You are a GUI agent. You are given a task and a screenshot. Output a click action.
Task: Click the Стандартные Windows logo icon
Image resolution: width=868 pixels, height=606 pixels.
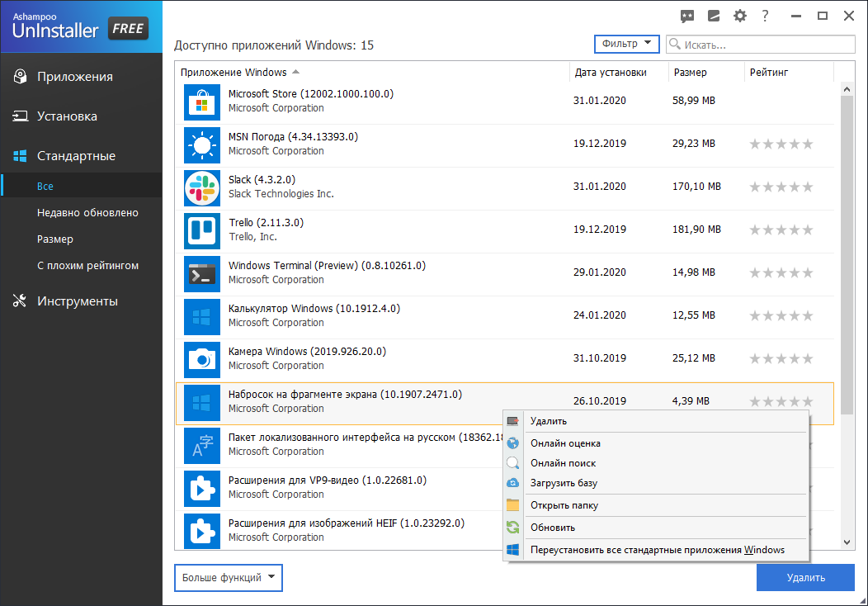[x=21, y=156]
